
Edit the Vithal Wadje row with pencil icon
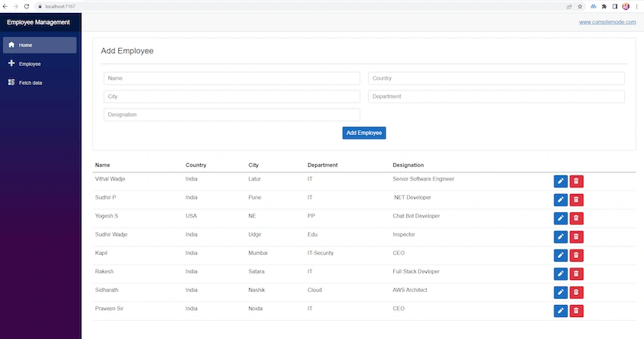coord(560,181)
